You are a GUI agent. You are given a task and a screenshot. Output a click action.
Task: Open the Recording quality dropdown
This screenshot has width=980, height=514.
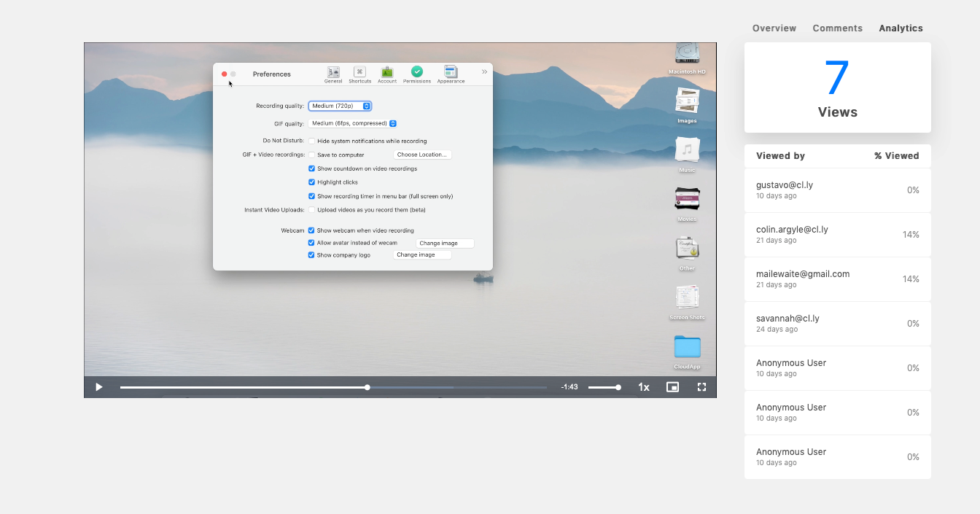tap(340, 106)
